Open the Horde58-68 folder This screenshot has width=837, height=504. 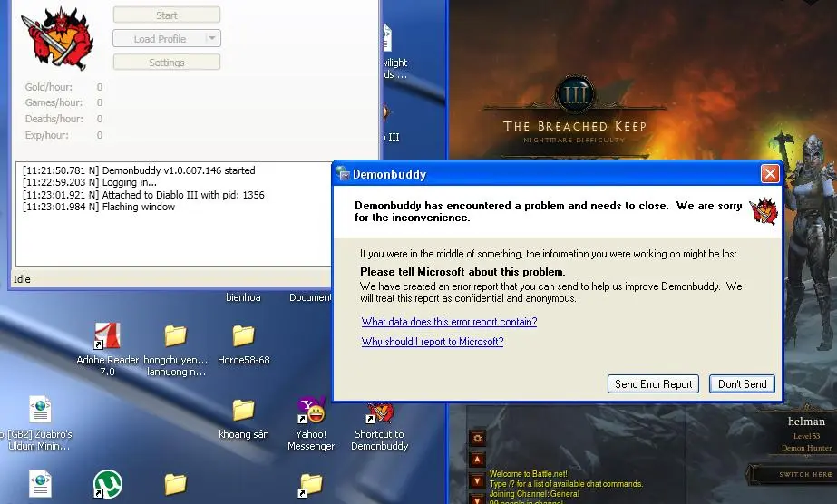tap(243, 337)
